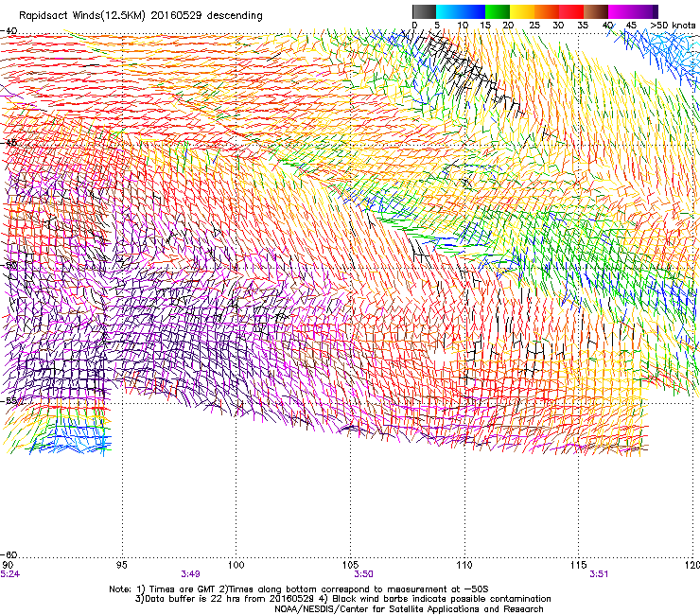Click the '>50 knots' legend label
This screenshot has height=615, width=700.
coord(673,26)
